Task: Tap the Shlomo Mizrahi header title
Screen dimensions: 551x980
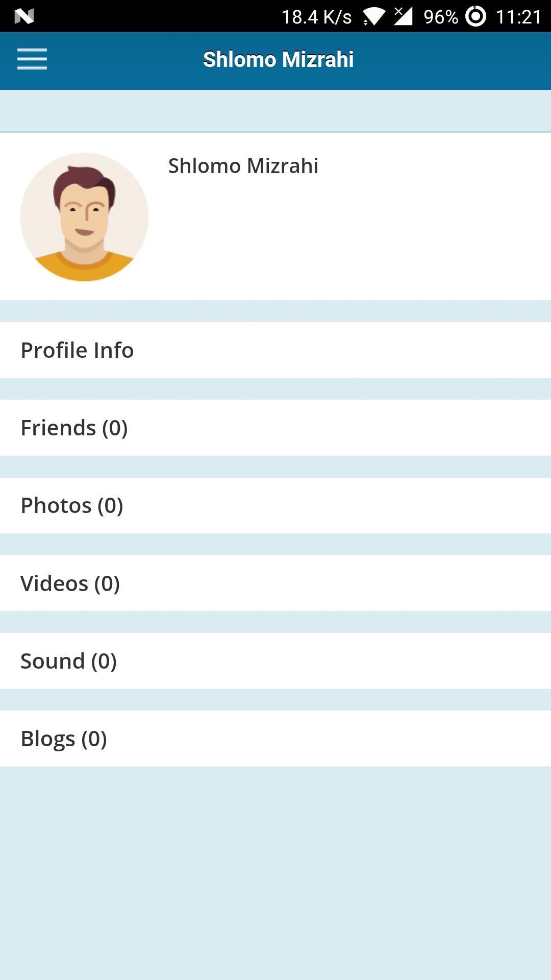Action: pos(278,59)
